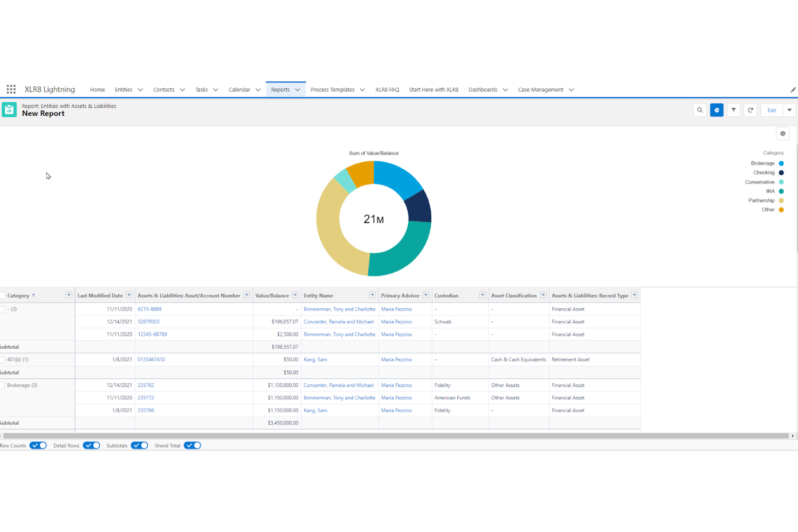
Task: Expand the Dashboards nav dropdown
Action: coord(505,90)
